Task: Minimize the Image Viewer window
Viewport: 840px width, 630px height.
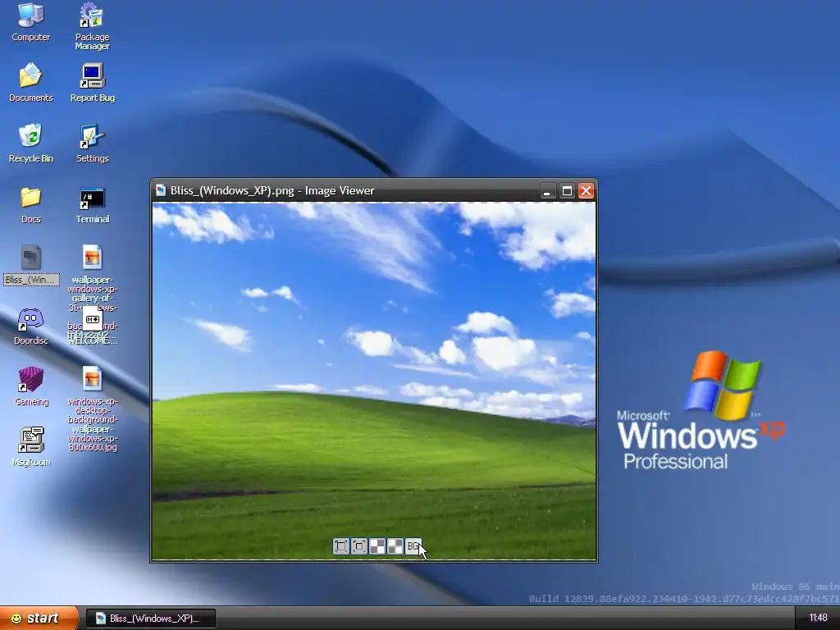Action: pos(547,191)
